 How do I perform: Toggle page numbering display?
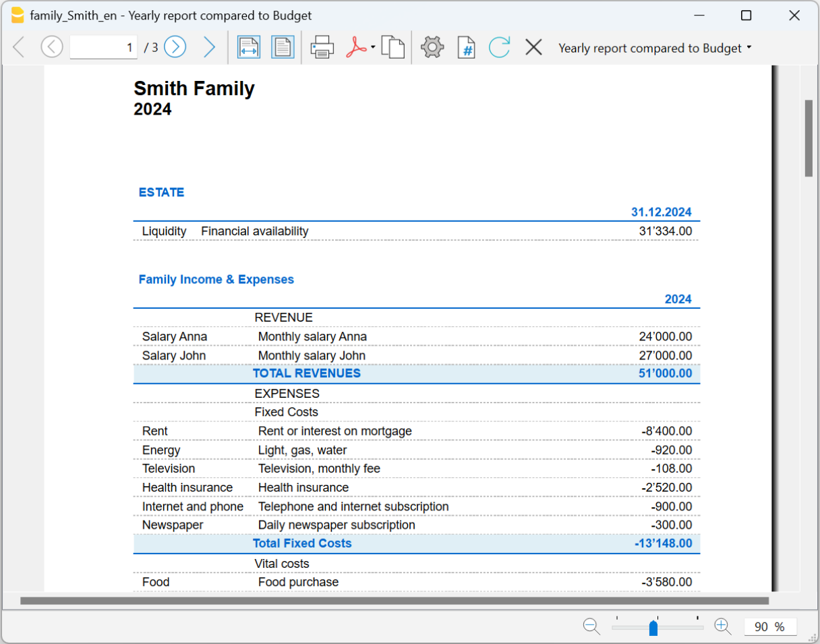pyautogui.click(x=466, y=47)
